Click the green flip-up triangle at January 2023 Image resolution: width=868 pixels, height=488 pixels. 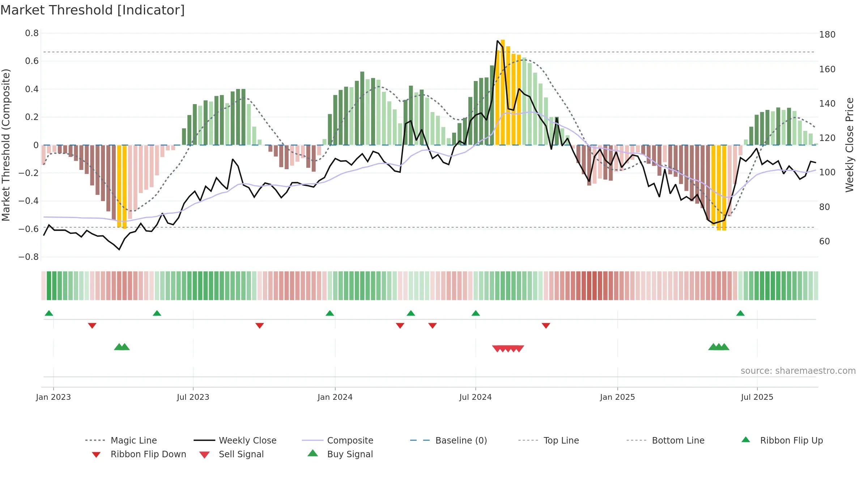pos(49,313)
